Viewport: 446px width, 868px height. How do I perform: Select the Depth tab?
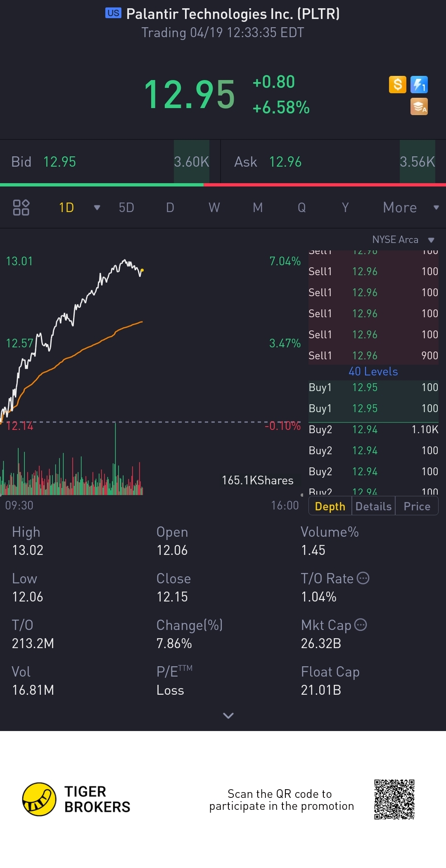[x=330, y=506]
